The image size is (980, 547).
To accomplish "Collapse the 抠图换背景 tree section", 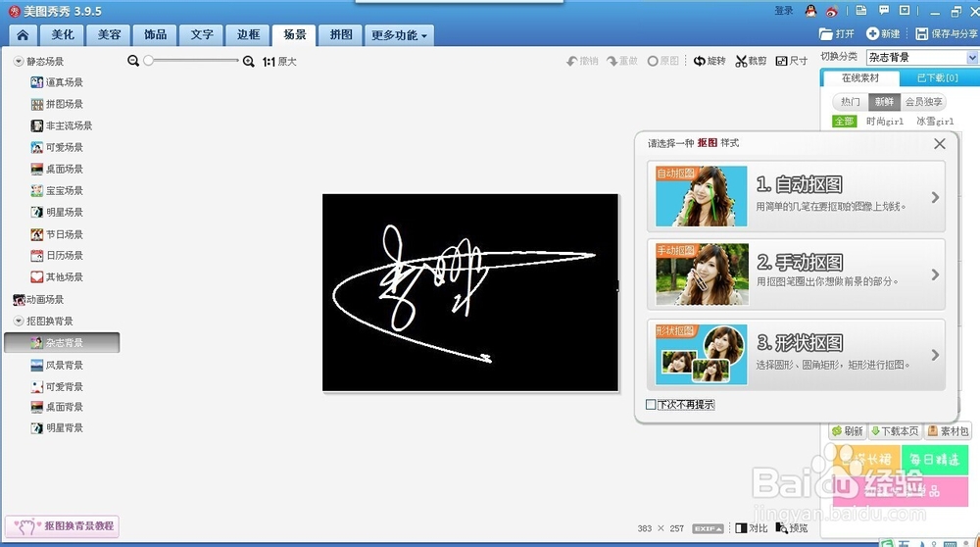I will [18, 321].
